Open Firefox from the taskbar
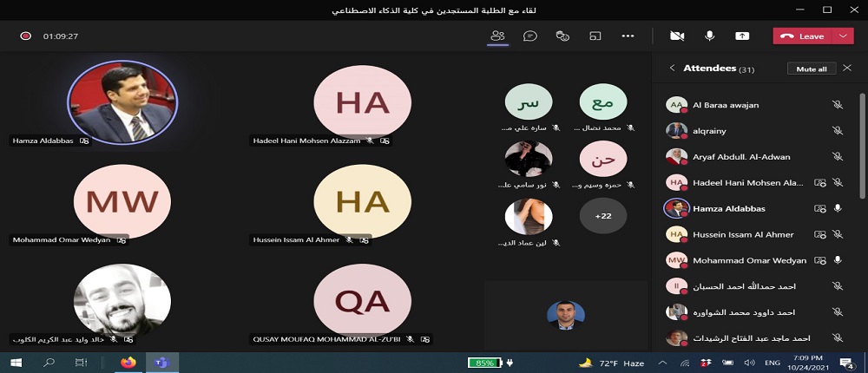 pos(129,363)
